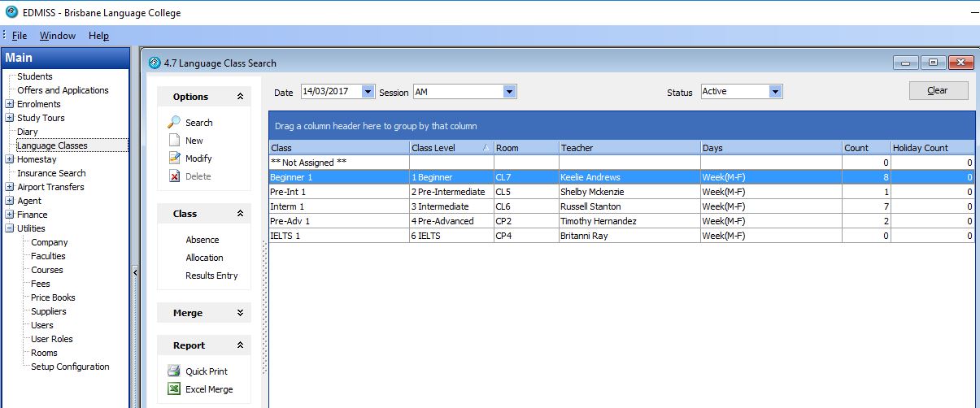
Task: Collapse the Utilities tree node
Action: click(x=10, y=228)
